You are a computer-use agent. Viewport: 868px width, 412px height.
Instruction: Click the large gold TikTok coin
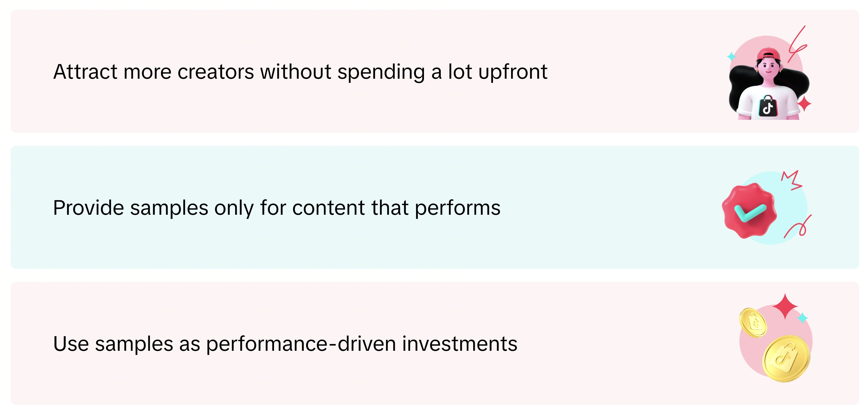786,359
